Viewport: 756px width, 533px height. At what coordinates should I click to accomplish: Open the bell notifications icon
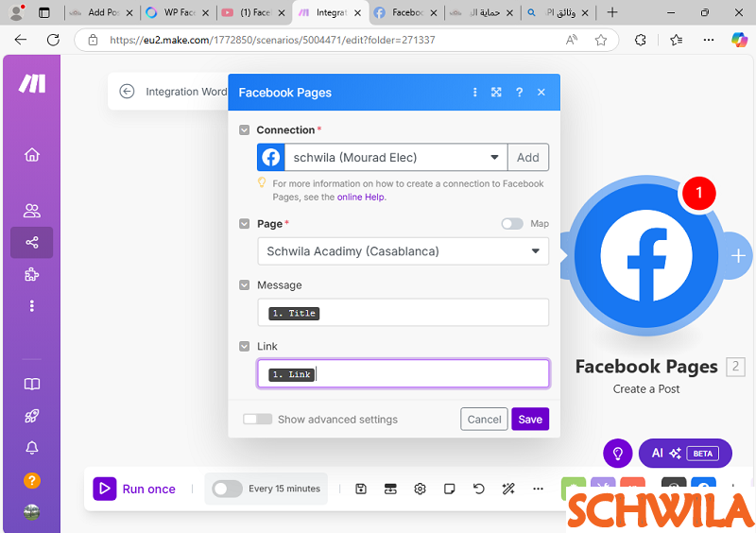click(32, 448)
